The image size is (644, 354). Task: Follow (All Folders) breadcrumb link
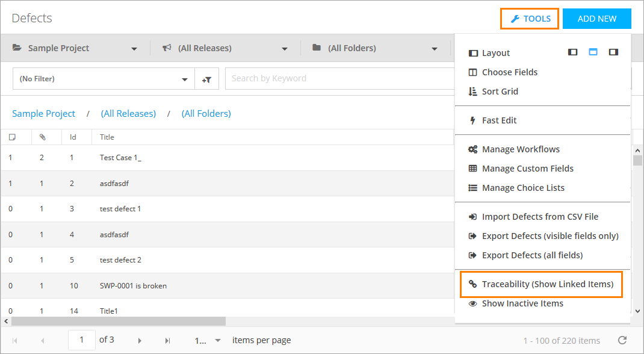[206, 114]
